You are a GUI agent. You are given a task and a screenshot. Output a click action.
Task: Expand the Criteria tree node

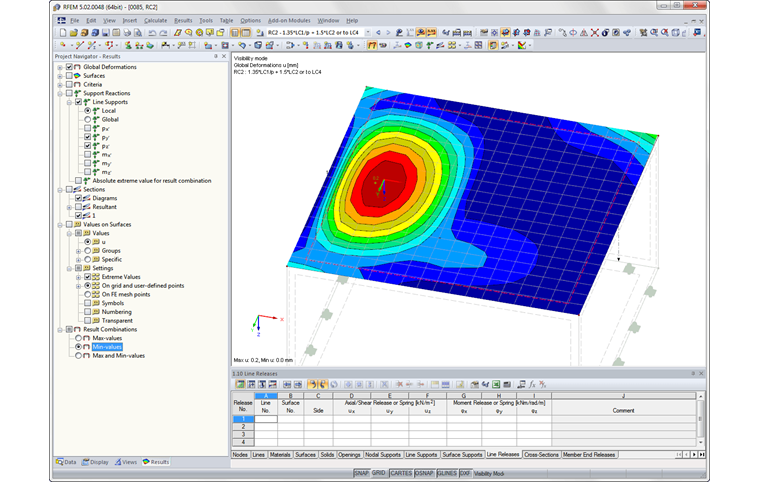pyautogui.click(x=60, y=84)
